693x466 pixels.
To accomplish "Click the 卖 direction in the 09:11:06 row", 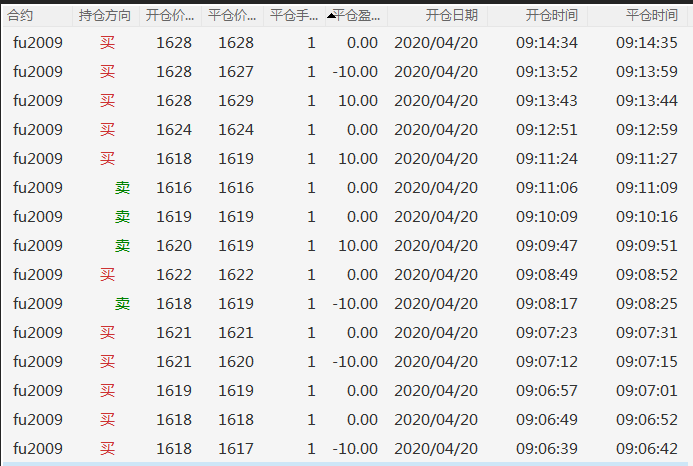I will (x=122, y=188).
